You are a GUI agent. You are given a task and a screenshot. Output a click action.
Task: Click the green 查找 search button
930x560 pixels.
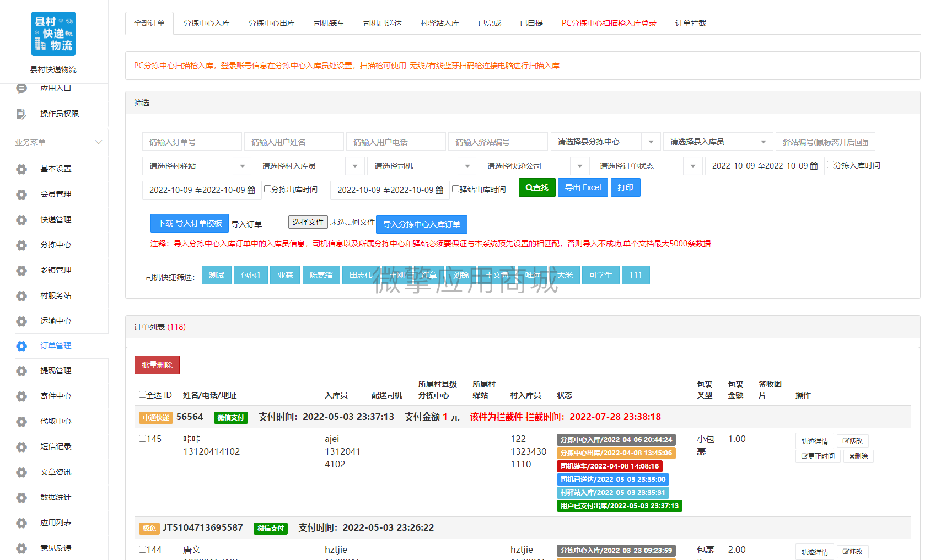(x=537, y=187)
